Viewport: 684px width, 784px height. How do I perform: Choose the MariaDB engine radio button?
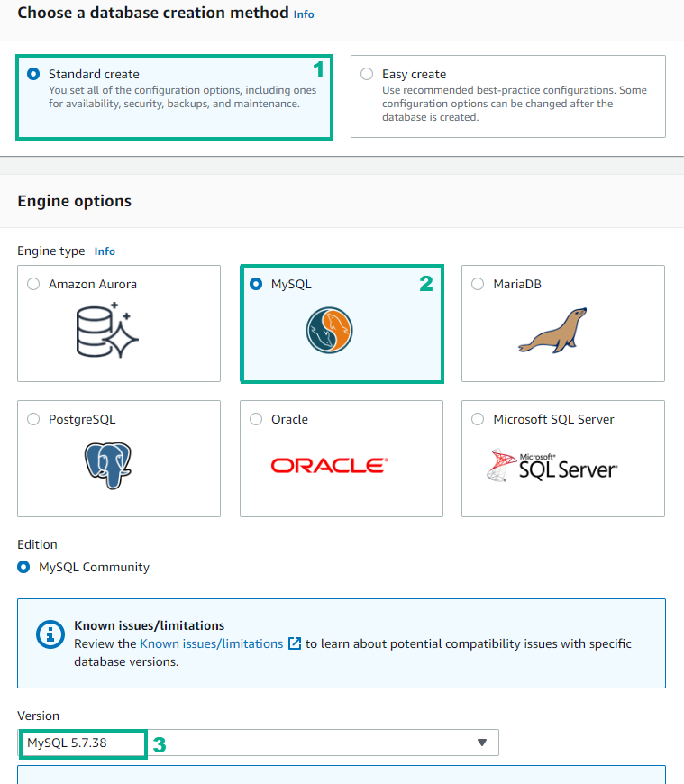pos(478,284)
